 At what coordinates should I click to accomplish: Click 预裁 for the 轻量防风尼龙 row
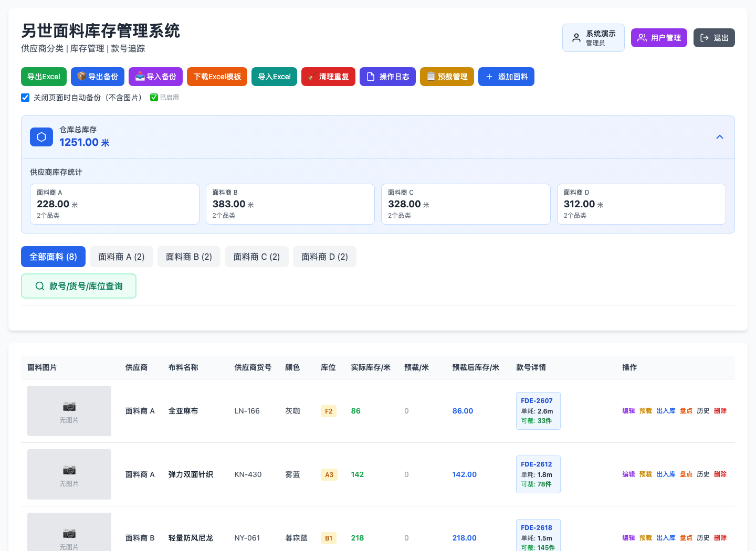coord(646,538)
